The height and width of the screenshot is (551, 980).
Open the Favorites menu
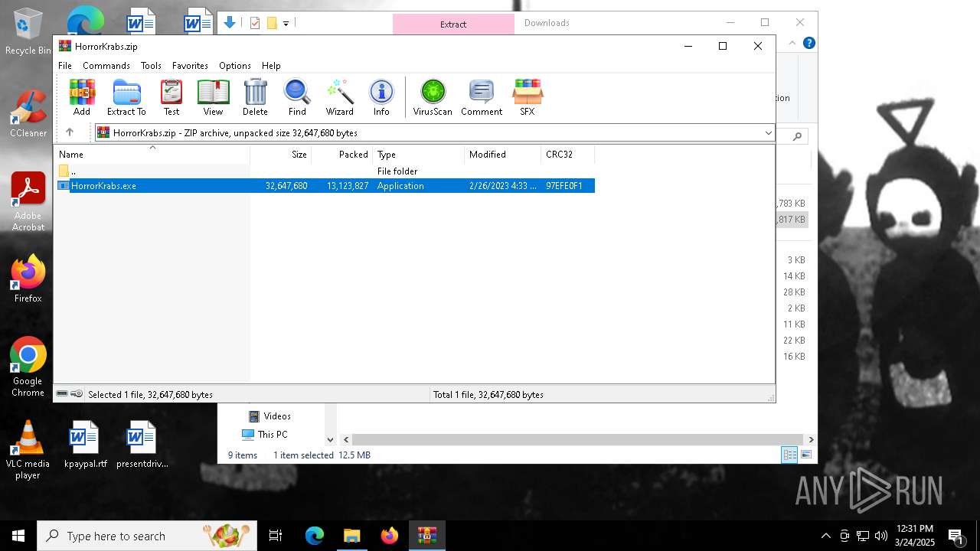[190, 66]
